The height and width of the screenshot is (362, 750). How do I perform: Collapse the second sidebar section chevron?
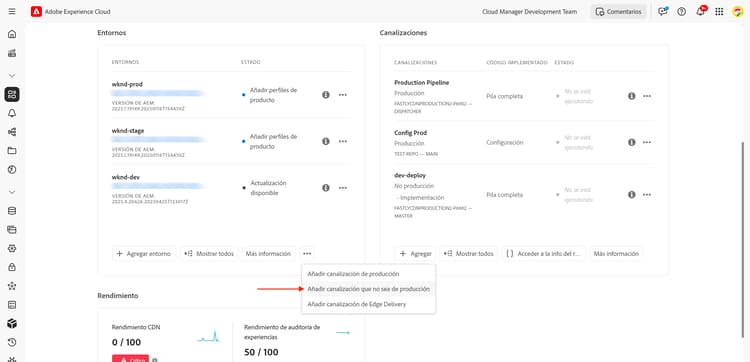click(x=12, y=192)
